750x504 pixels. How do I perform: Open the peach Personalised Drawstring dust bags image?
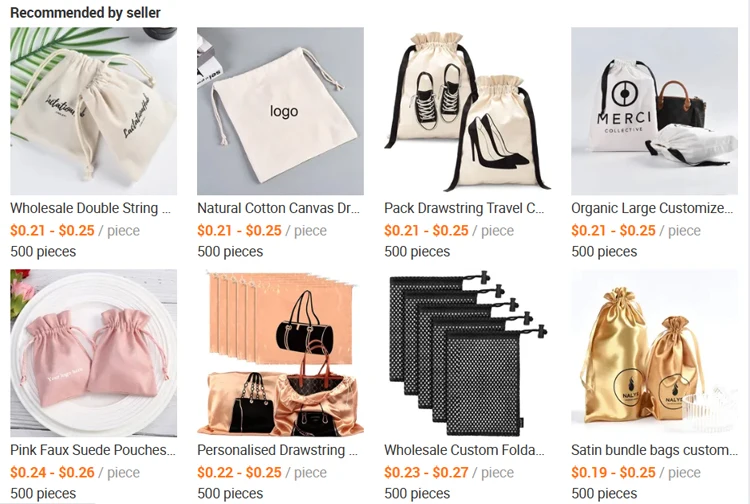(280, 353)
